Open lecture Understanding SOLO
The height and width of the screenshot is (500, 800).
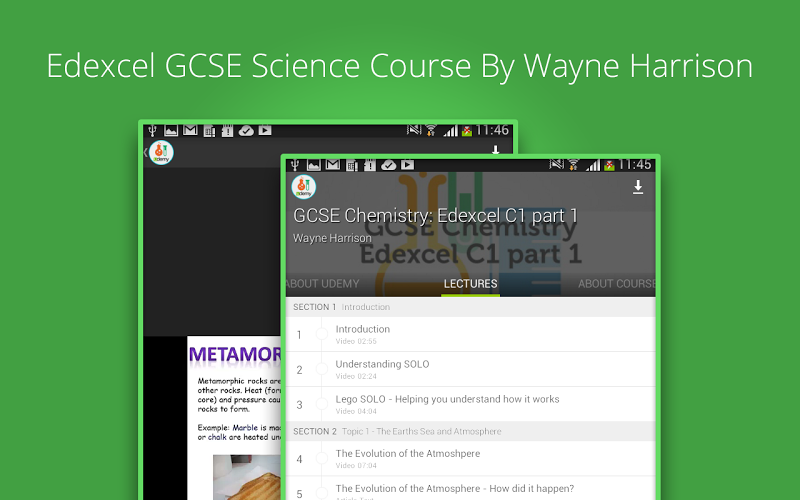pyautogui.click(x=470, y=369)
